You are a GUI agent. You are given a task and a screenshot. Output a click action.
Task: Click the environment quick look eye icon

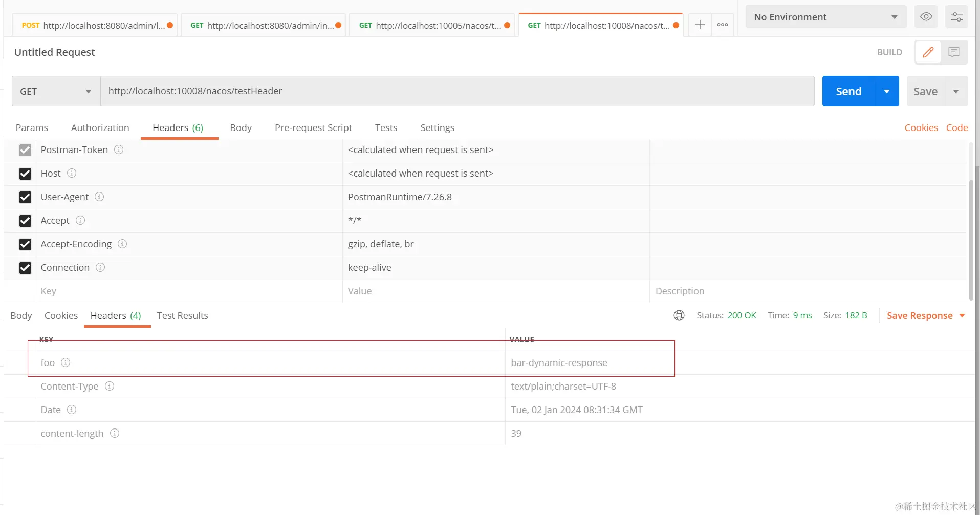pyautogui.click(x=926, y=17)
